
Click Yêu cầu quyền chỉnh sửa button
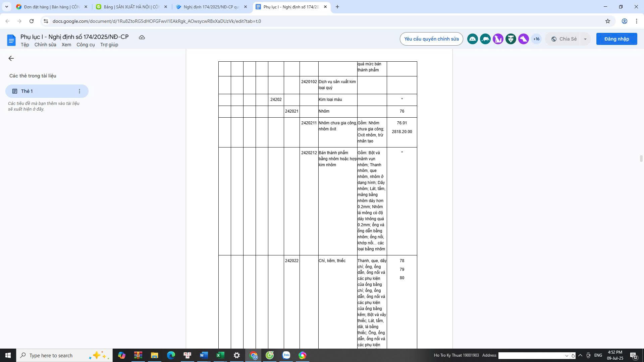click(431, 39)
